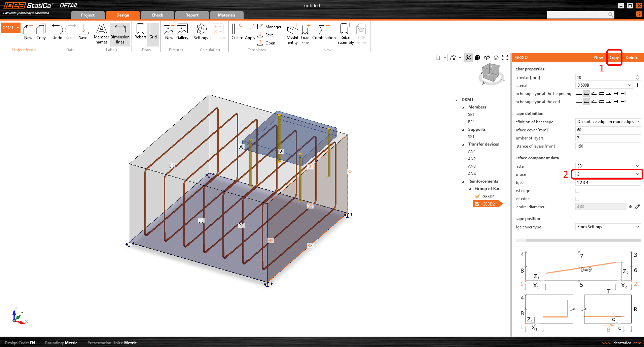644x347 pixels.
Task: Toggle Dimension lines display
Action: click(x=120, y=34)
